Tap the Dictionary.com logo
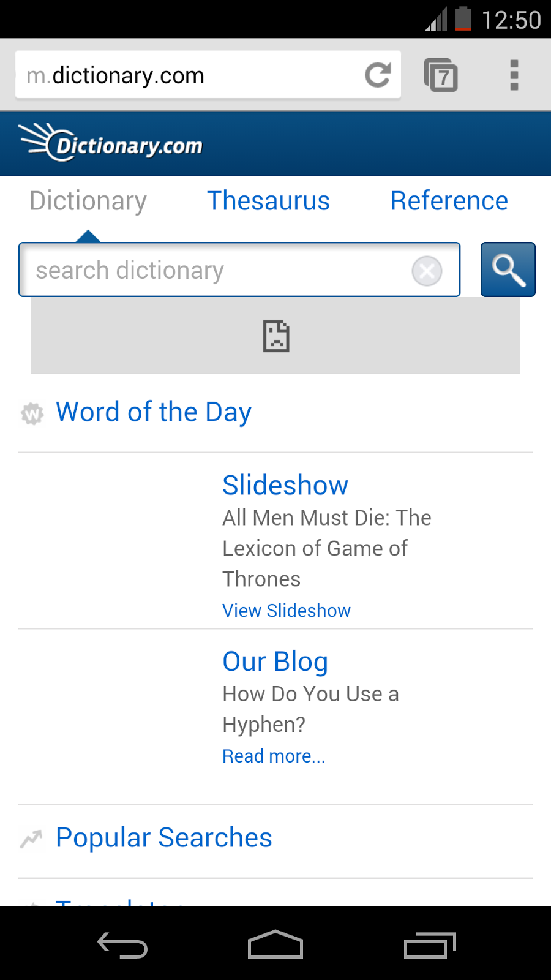Viewport: 551px width, 980px height. 111,143
